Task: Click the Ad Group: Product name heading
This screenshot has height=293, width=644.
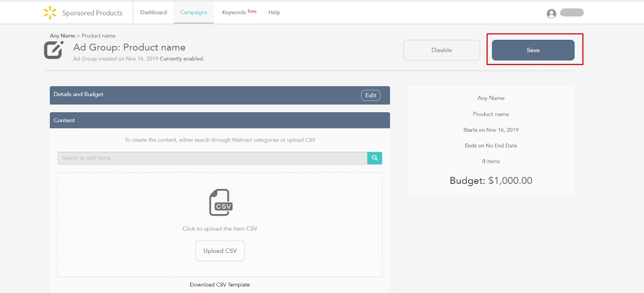Action: [x=129, y=47]
